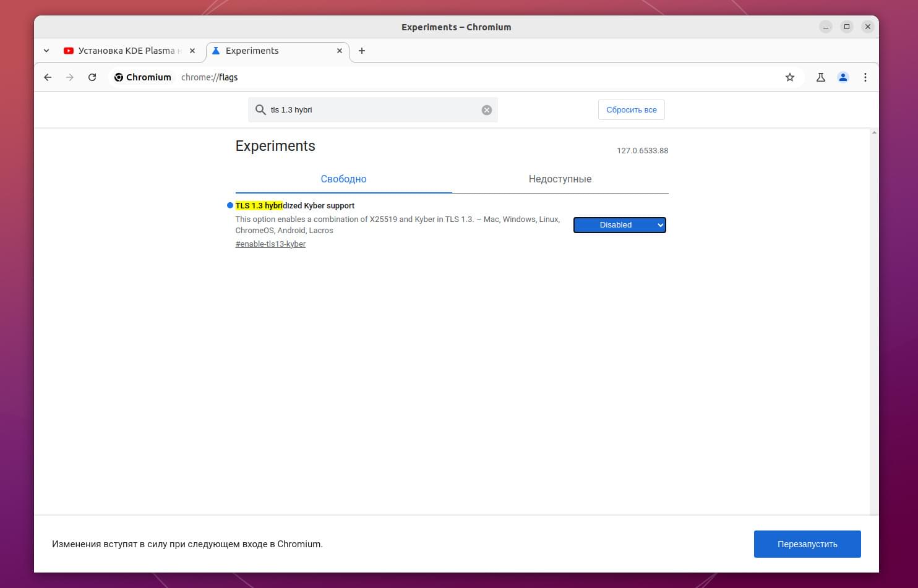Click the address bar URL chrome://flags
The width and height of the screenshot is (918, 588).
tap(210, 77)
